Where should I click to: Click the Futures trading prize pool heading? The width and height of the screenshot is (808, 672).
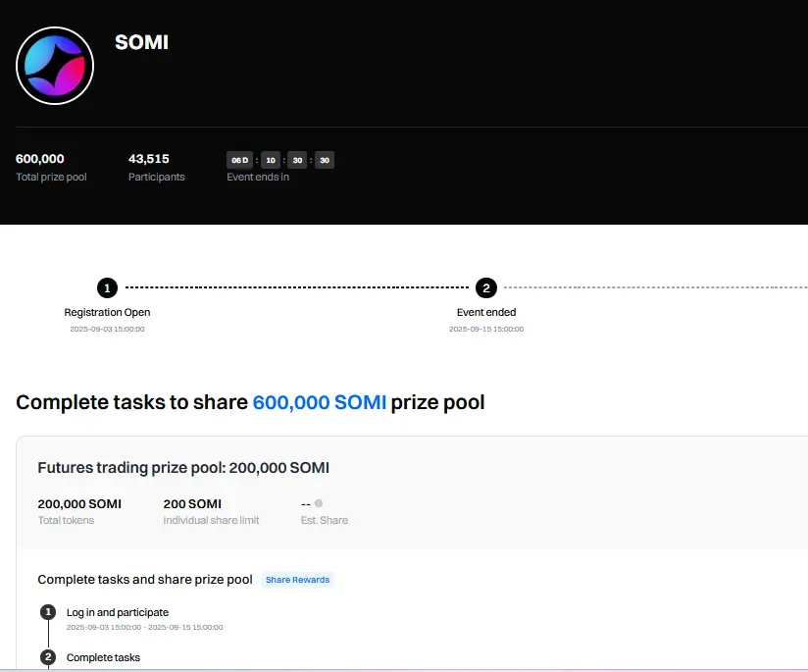click(x=183, y=468)
